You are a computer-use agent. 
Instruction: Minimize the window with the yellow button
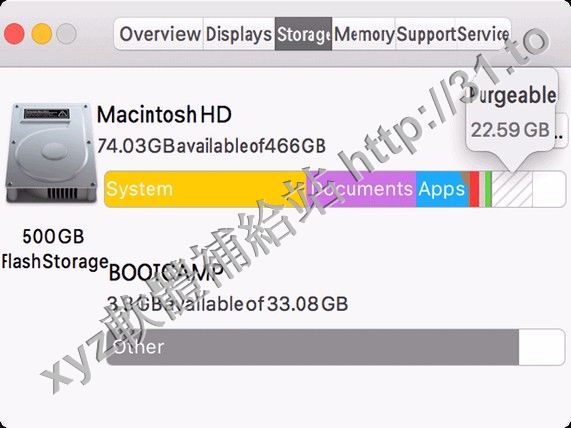[42, 34]
